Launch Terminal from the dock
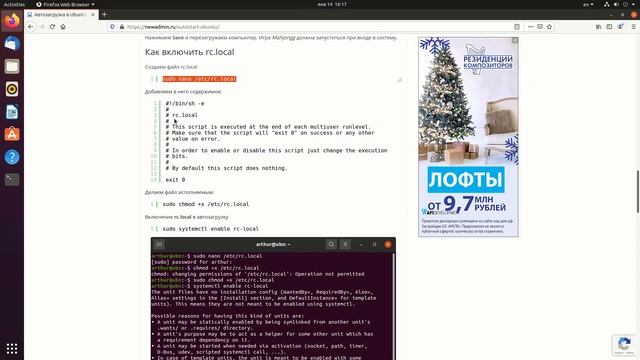Screen dimensions: 640x360 click(x=12, y=179)
